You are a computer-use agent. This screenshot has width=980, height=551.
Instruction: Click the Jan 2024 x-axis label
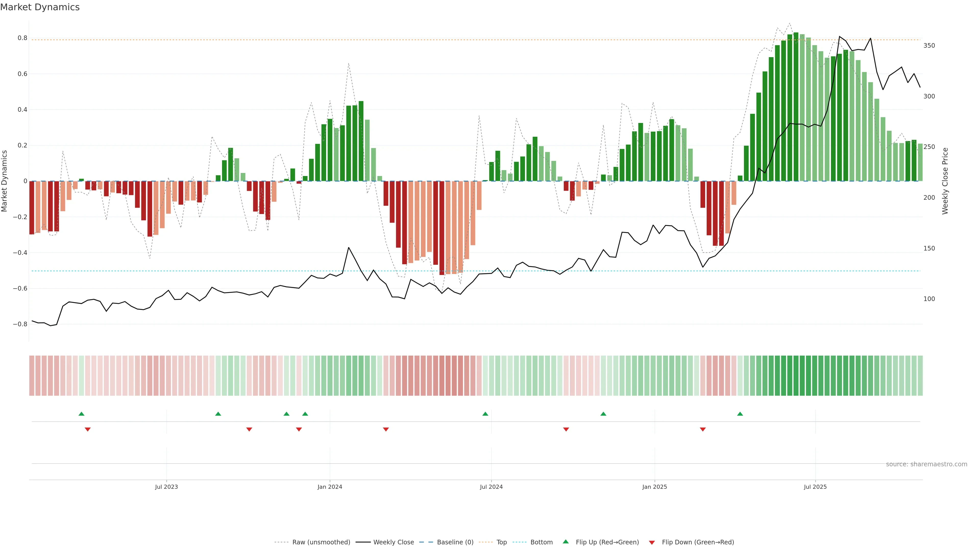tap(330, 487)
